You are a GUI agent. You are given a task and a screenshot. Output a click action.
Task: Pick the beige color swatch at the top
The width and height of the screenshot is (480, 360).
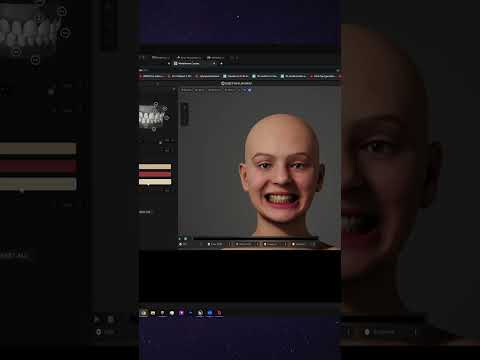[155, 166]
